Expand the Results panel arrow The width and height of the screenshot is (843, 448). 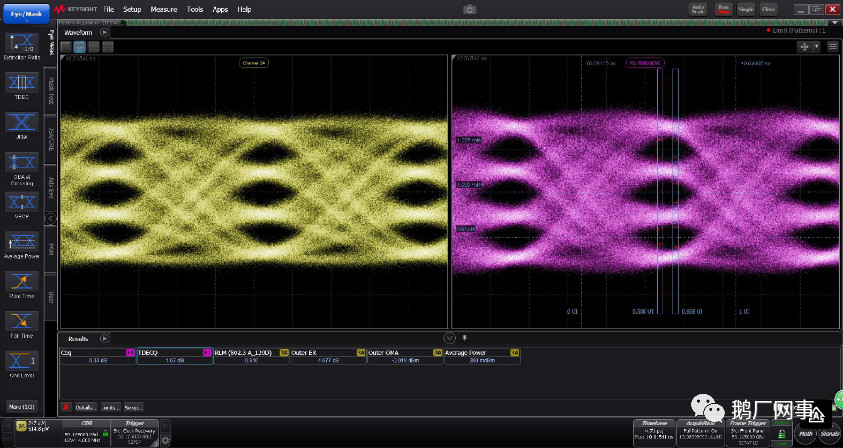point(104,339)
